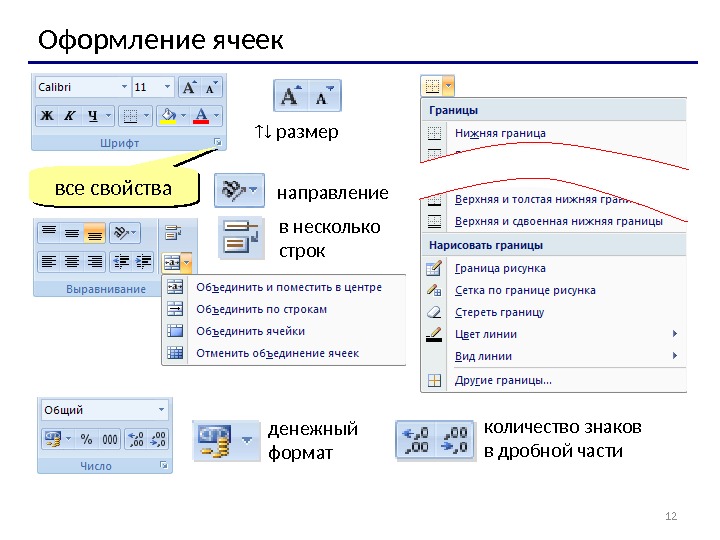The width and height of the screenshot is (720, 540).
Task: Apply the yellow fill color bucket
Action: coord(169,116)
